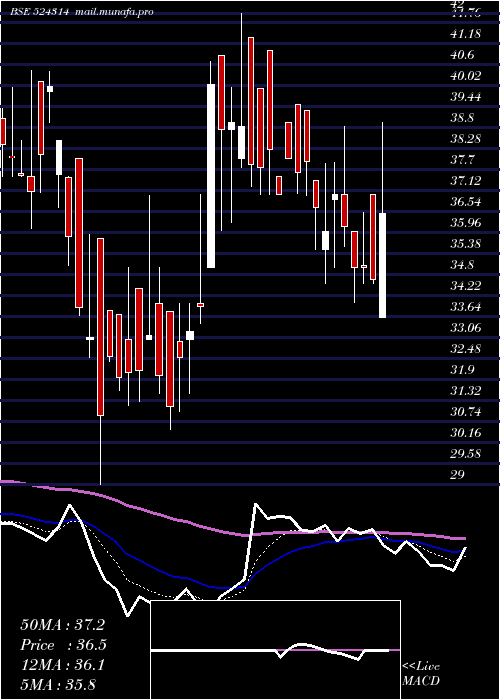Click the last tall white candlestick

tap(383, 265)
